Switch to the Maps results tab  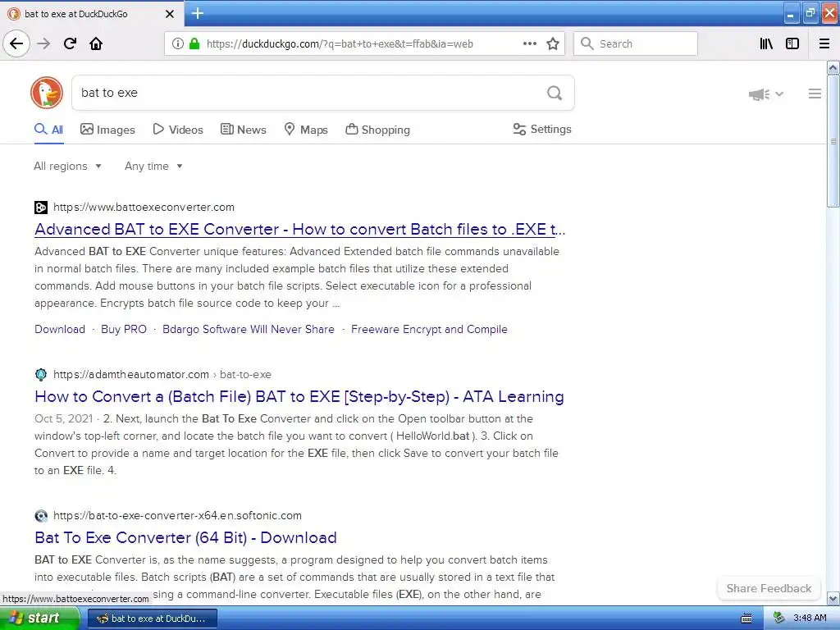(x=306, y=130)
